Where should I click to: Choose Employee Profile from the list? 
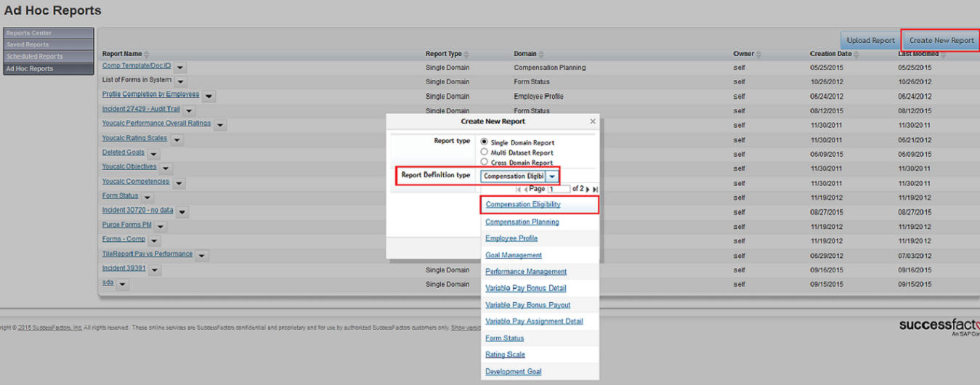click(511, 238)
